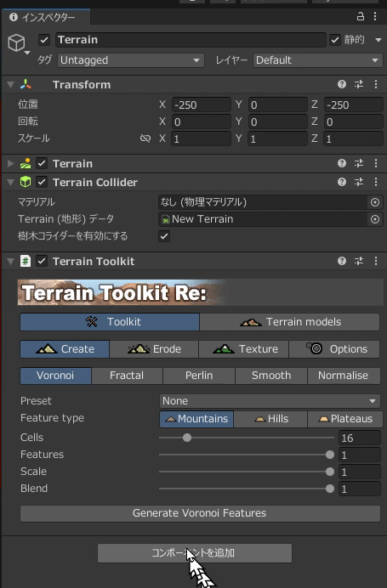Disable the Terrain Toolkit component checkbox

tap(42, 261)
